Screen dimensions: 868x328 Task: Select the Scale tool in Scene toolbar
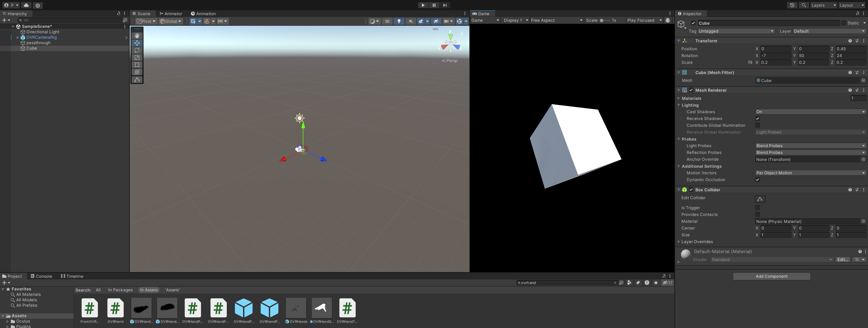pyautogui.click(x=137, y=57)
